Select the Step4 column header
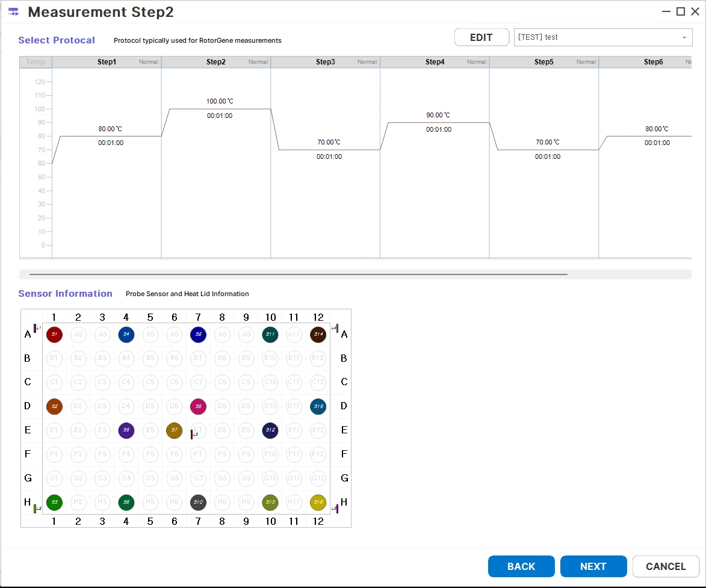 coord(435,62)
